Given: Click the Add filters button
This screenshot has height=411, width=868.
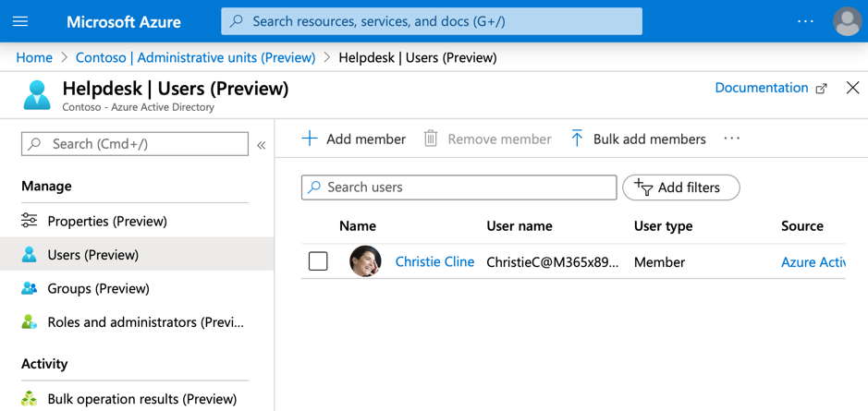Looking at the screenshot, I should pos(681,187).
